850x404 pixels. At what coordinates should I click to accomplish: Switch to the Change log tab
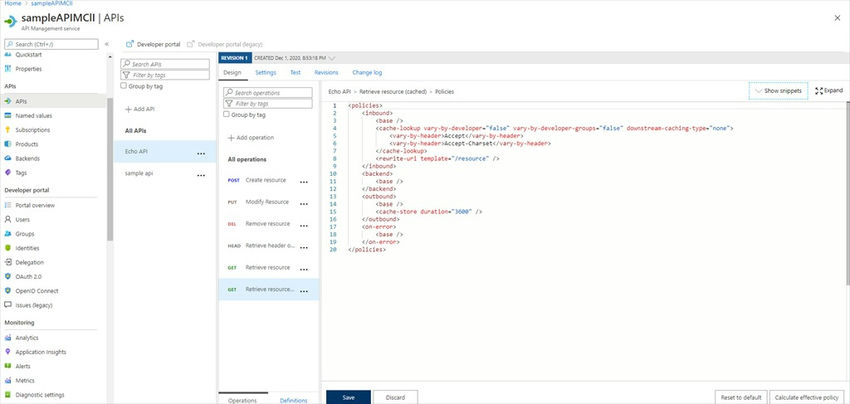(x=367, y=72)
